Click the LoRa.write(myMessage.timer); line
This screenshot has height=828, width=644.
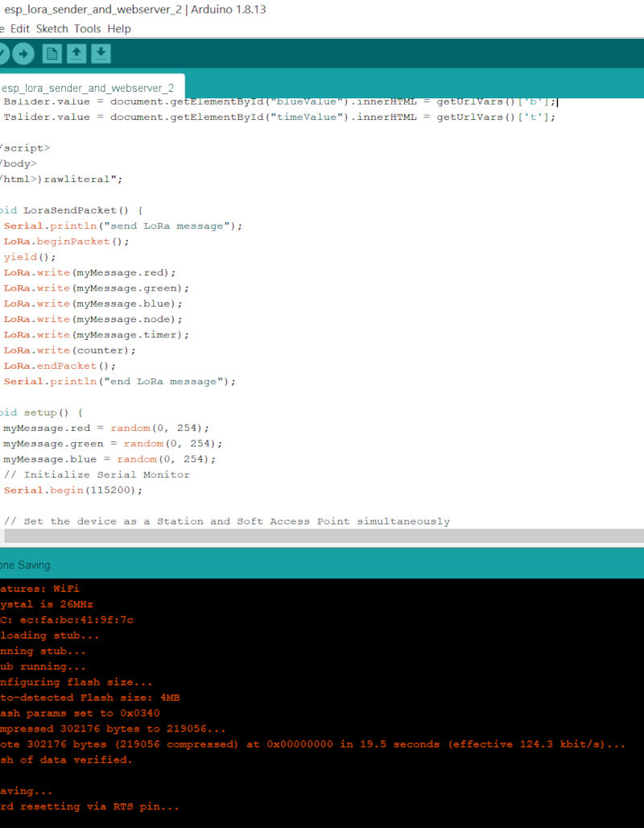(96, 335)
